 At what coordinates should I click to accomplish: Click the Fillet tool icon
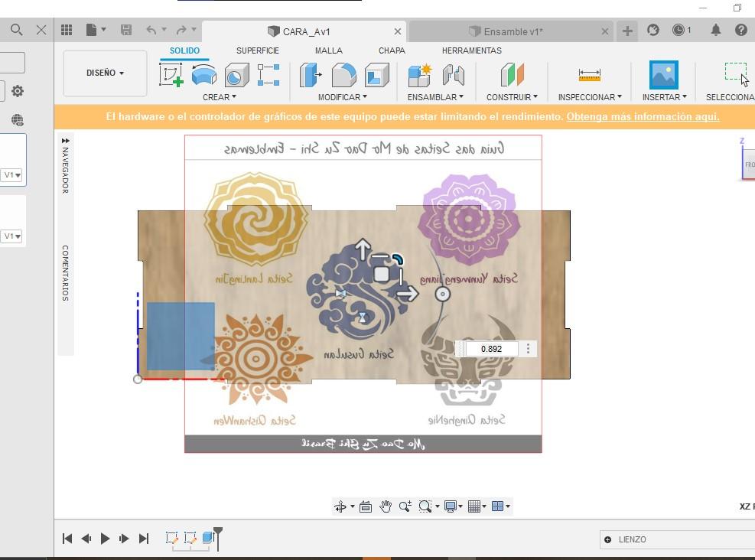pyautogui.click(x=343, y=75)
